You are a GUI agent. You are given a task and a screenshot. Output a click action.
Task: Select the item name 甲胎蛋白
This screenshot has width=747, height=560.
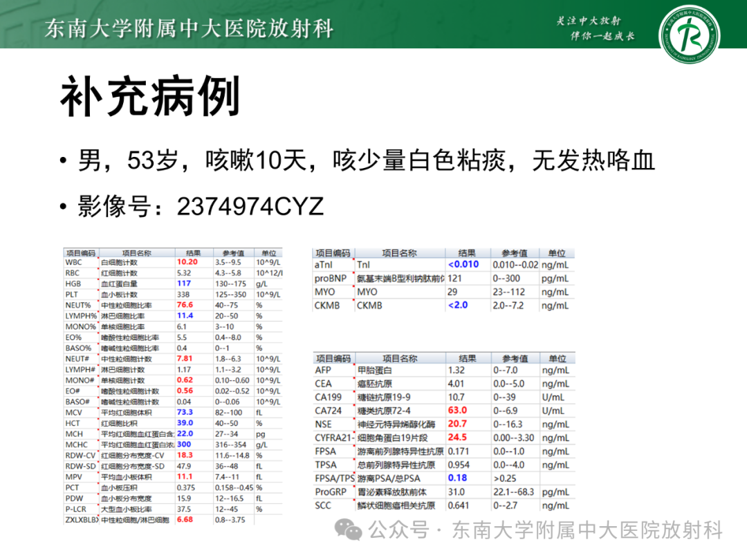pyautogui.click(x=375, y=370)
